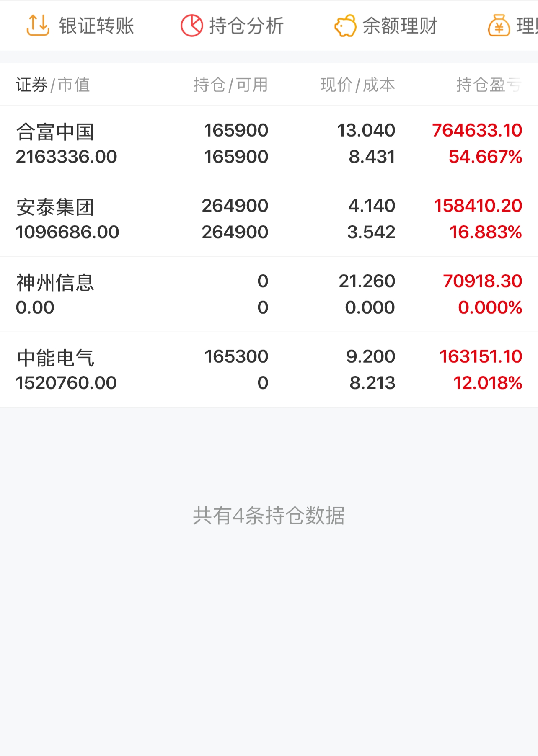538x756 pixels.
Task: Sort by 证券/市值 column header
Action: pyautogui.click(x=53, y=85)
